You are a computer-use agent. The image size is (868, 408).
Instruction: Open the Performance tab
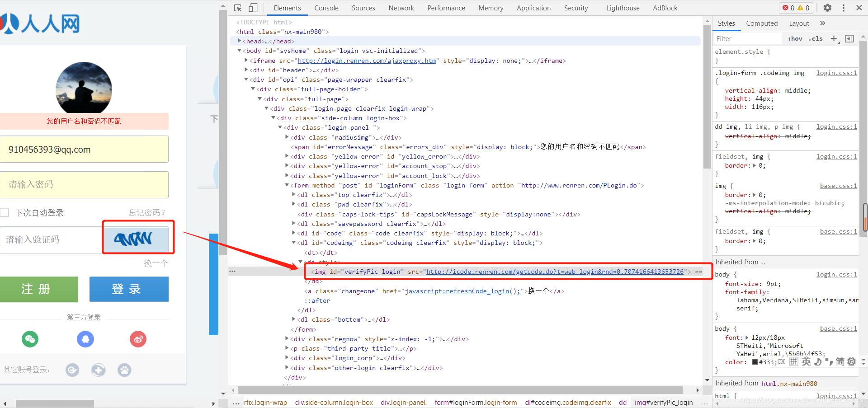pyautogui.click(x=446, y=8)
